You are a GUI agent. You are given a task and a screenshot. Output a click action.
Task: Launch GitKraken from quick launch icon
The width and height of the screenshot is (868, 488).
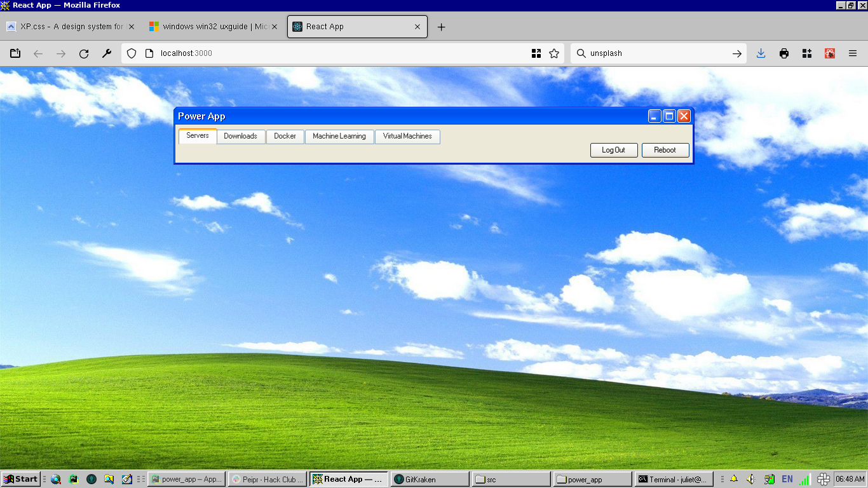pyautogui.click(x=92, y=479)
